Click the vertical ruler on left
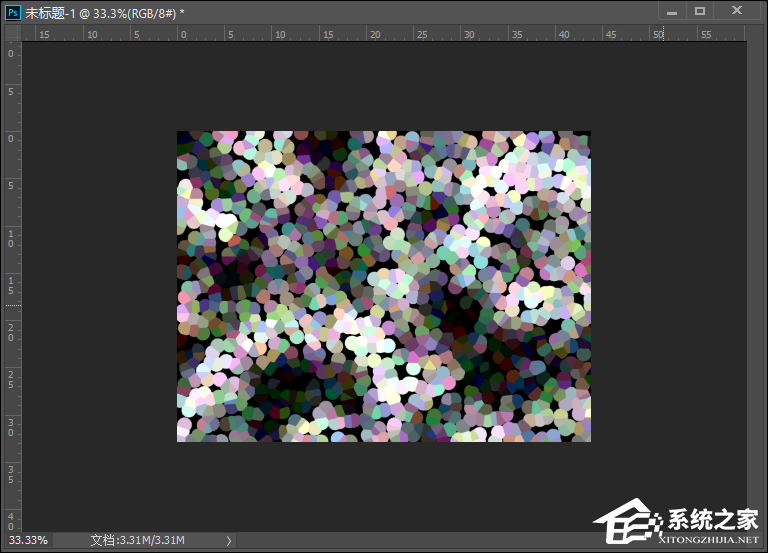 13,287
